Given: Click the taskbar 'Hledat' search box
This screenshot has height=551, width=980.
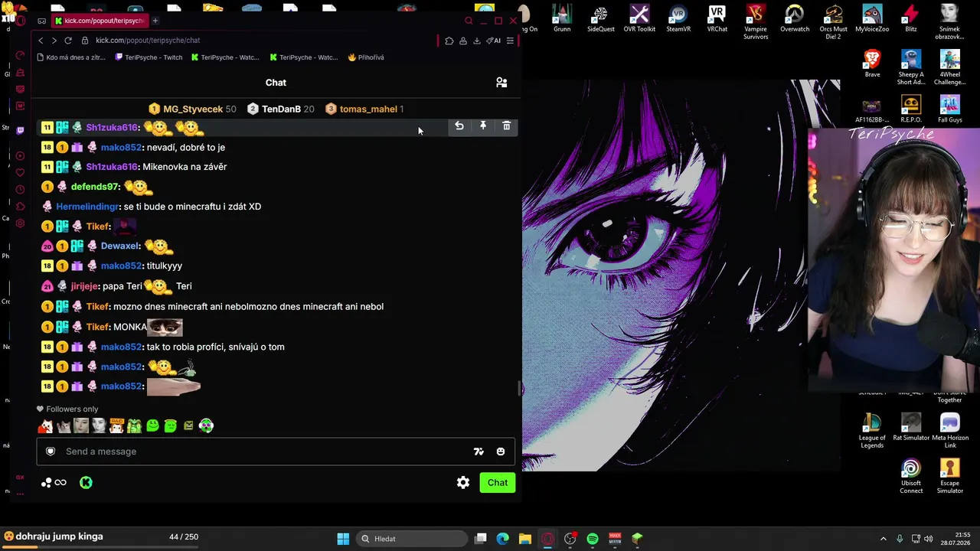Looking at the screenshot, I should pos(411,539).
